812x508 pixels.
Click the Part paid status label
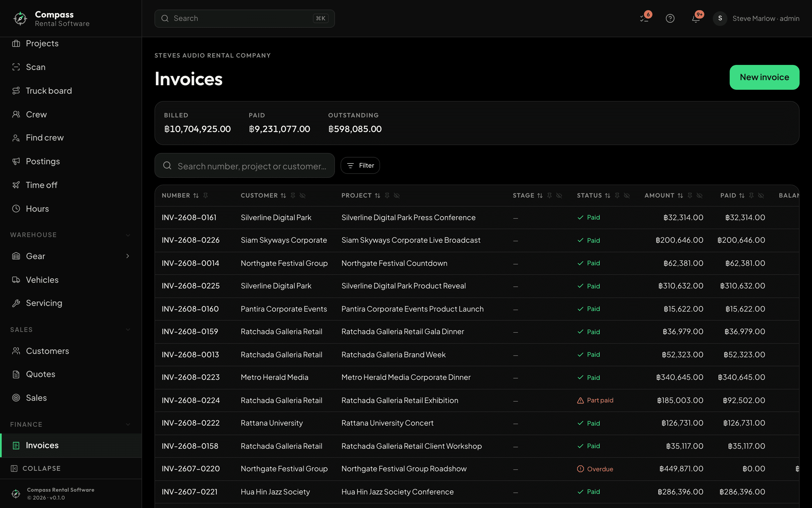600,400
